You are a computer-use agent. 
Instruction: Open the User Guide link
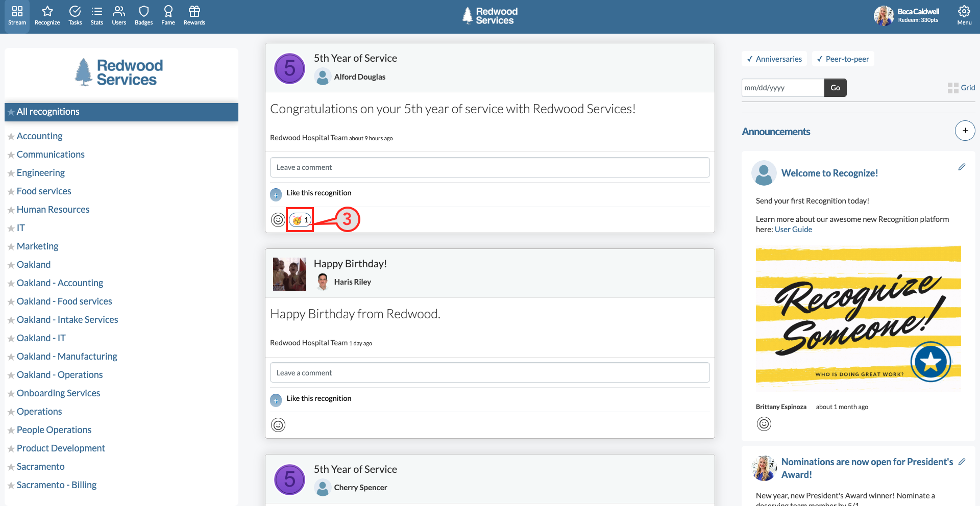tap(793, 229)
